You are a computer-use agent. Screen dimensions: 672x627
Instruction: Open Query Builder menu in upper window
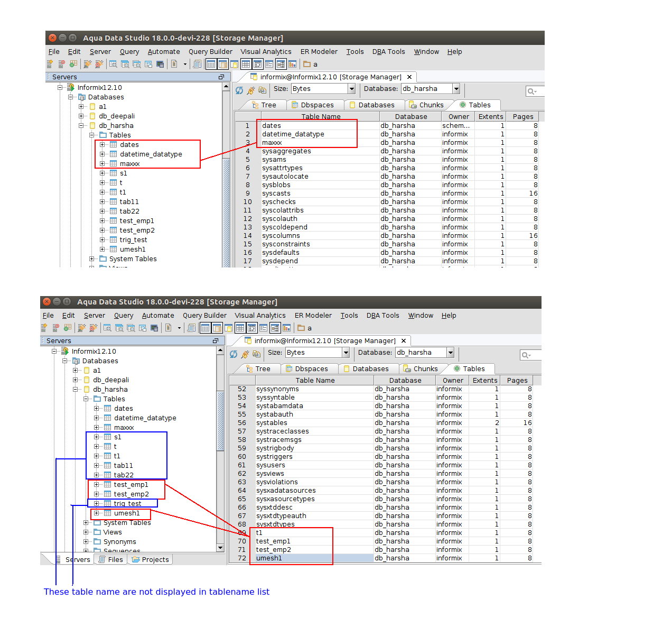[210, 52]
